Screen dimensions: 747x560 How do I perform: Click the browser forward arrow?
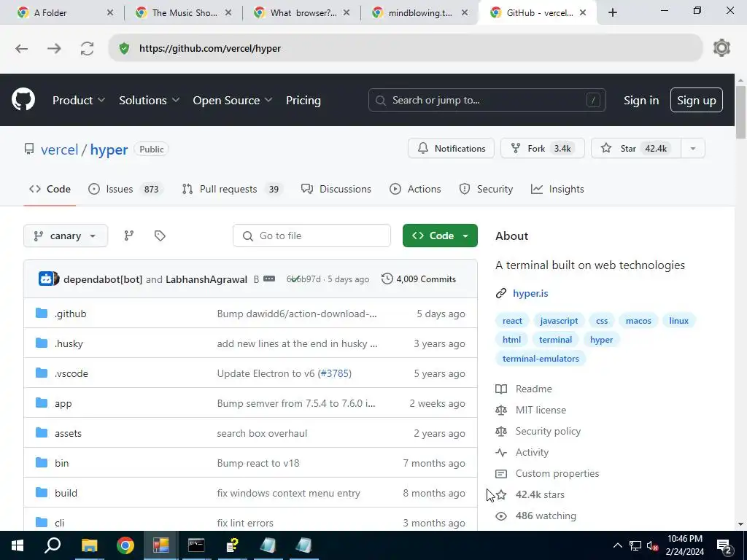pyautogui.click(x=54, y=49)
